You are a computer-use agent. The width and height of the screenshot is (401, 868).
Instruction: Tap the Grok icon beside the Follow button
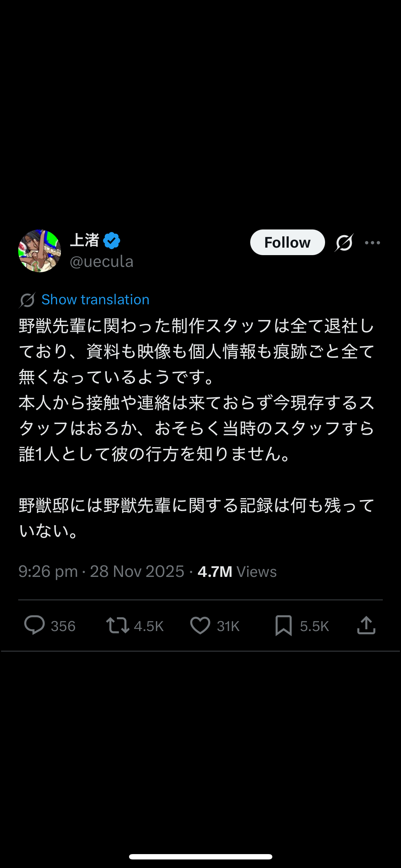click(x=344, y=243)
